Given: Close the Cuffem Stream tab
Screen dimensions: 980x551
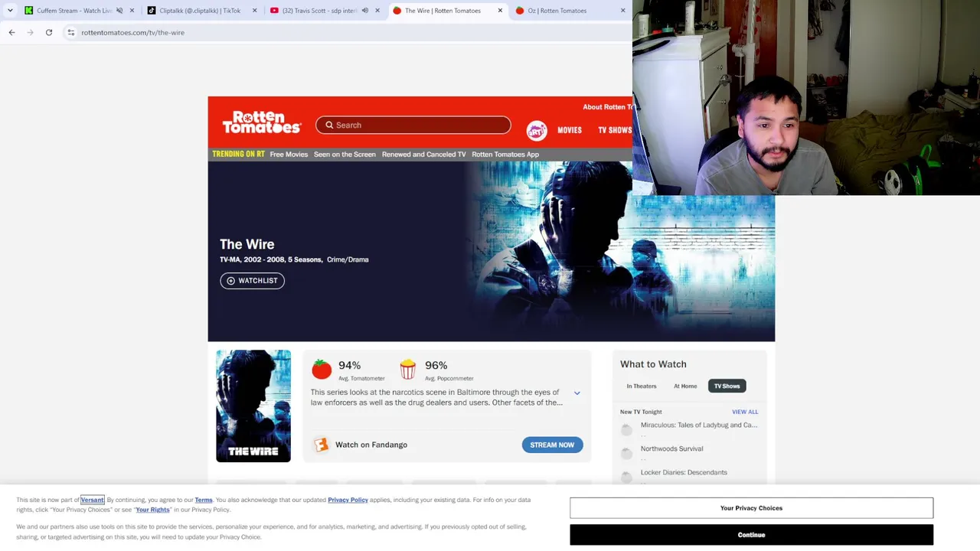Looking at the screenshot, I should (x=132, y=11).
